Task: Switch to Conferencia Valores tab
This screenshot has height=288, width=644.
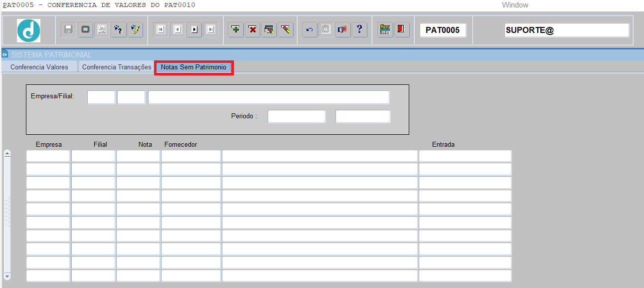Action: (x=39, y=67)
